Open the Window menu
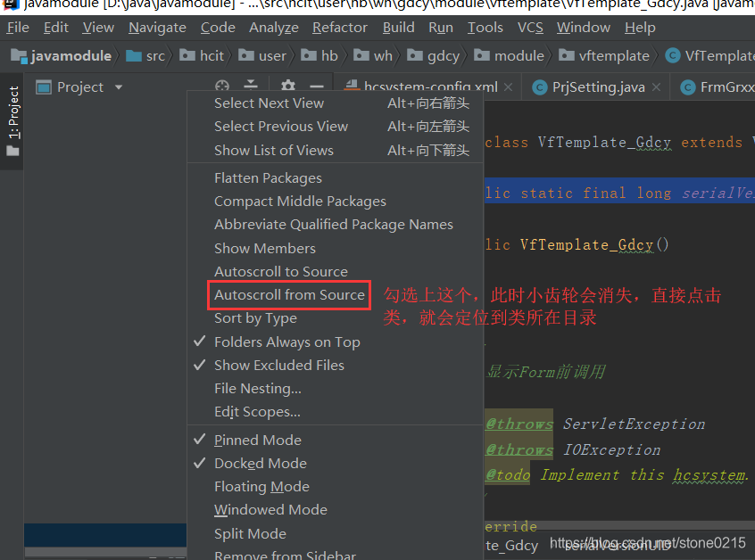The image size is (755, 560). [583, 28]
